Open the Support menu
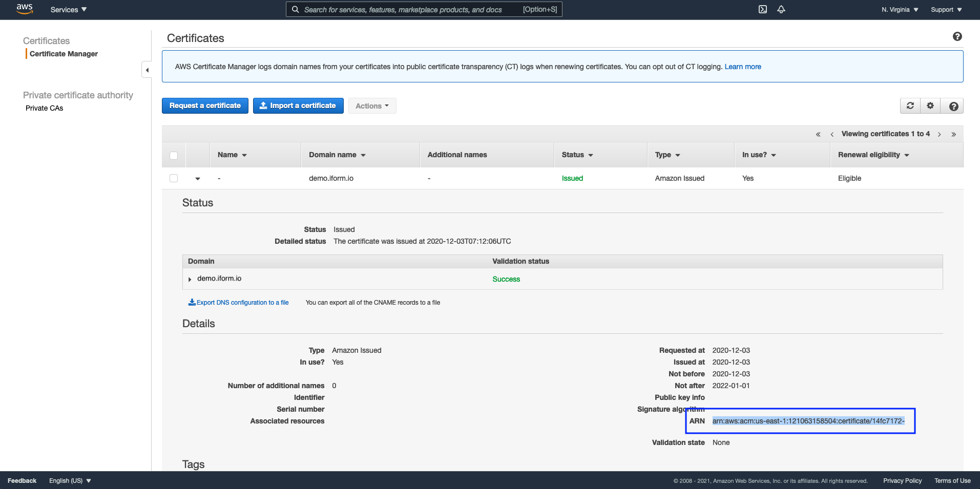 tap(946, 9)
